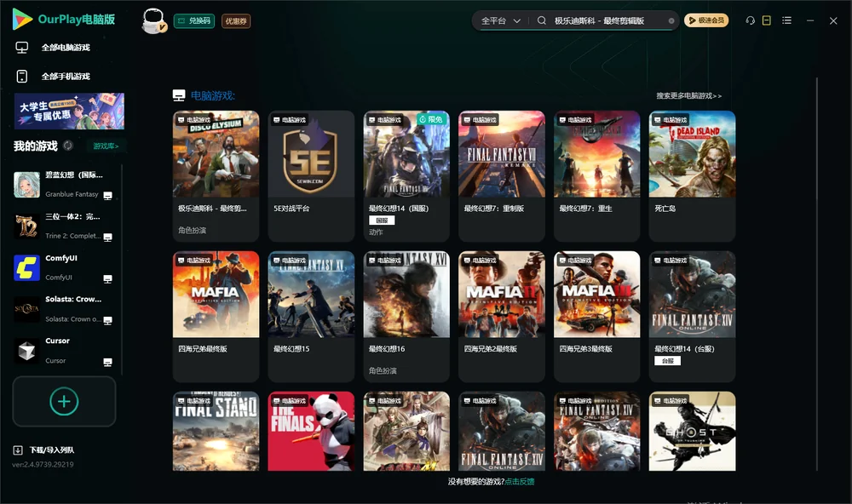Open customer support headset icon
The width and height of the screenshot is (852, 504).
tap(750, 20)
